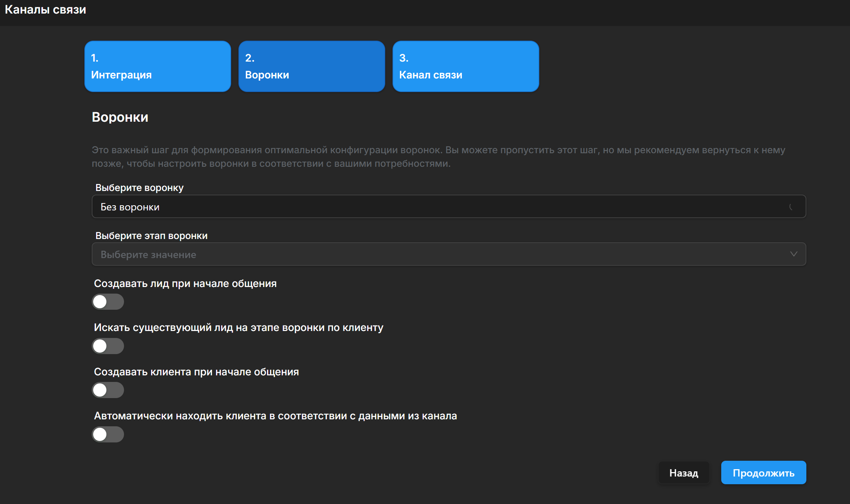Click the Назад button

click(683, 473)
